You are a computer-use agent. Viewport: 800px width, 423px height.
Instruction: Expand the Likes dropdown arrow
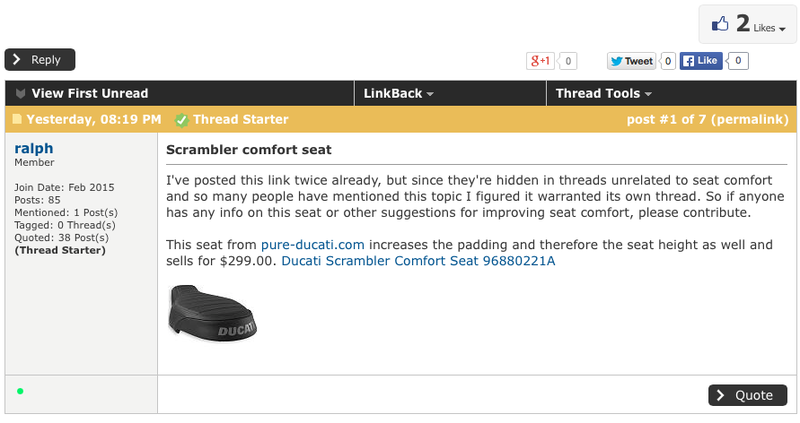click(x=782, y=30)
